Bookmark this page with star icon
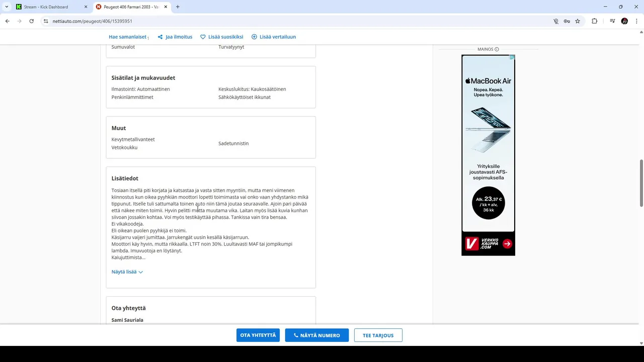Viewport: 644px width, 362px height. (578, 21)
